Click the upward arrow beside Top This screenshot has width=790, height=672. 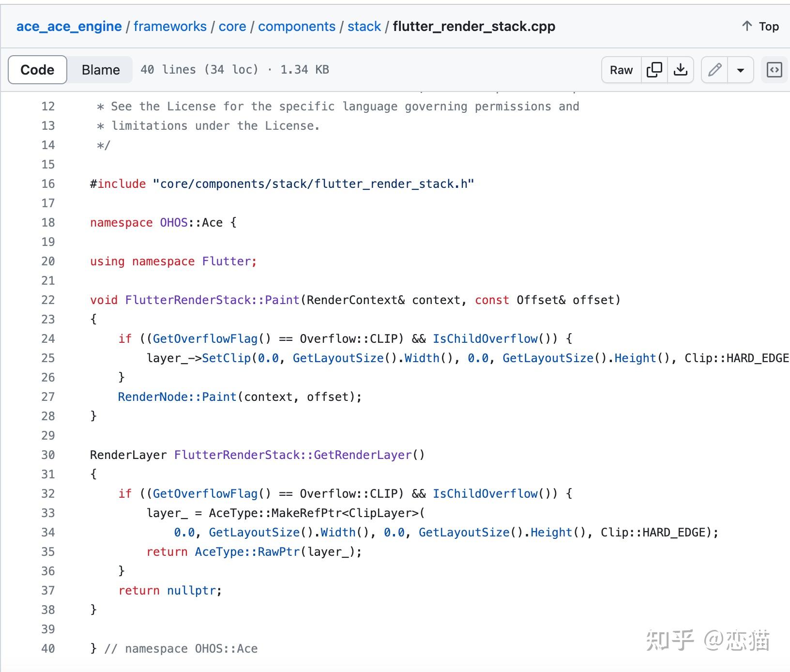pos(746,27)
